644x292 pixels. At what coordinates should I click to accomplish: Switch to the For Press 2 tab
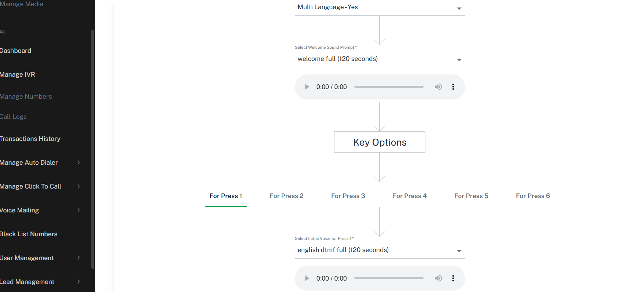tap(286, 196)
